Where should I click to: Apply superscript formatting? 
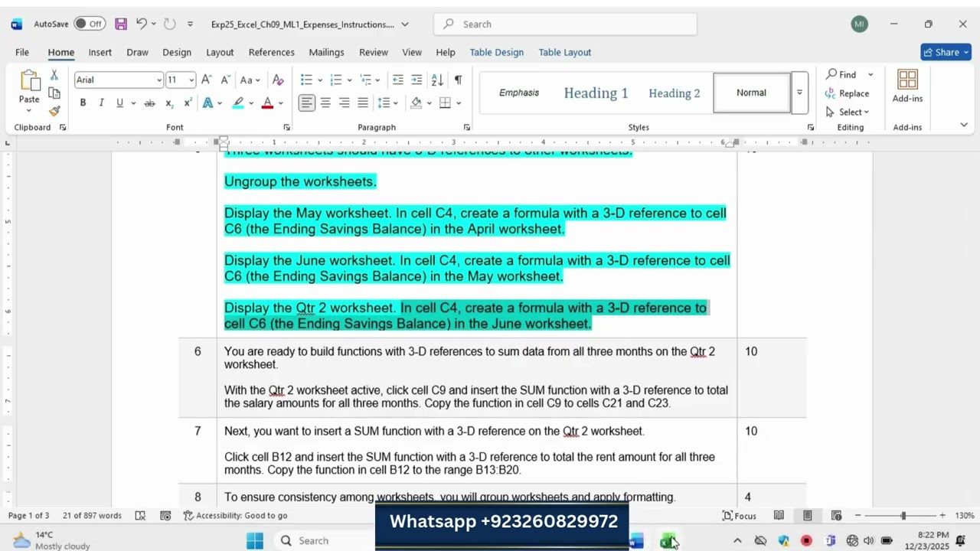188,103
